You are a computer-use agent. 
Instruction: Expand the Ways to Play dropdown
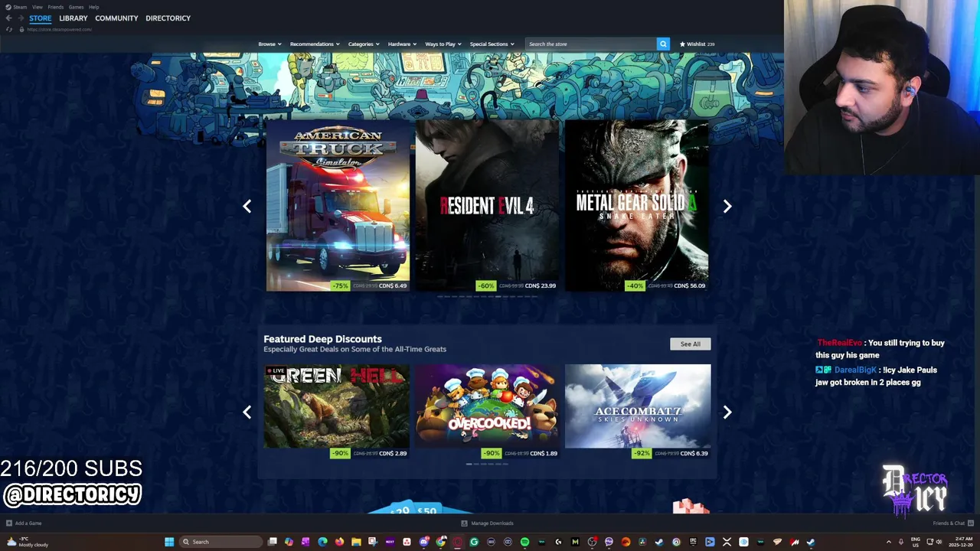[443, 44]
